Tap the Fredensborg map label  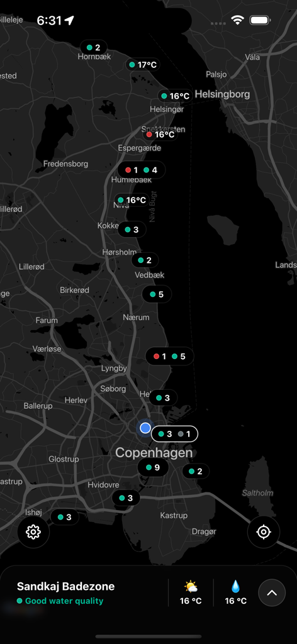[x=65, y=164]
